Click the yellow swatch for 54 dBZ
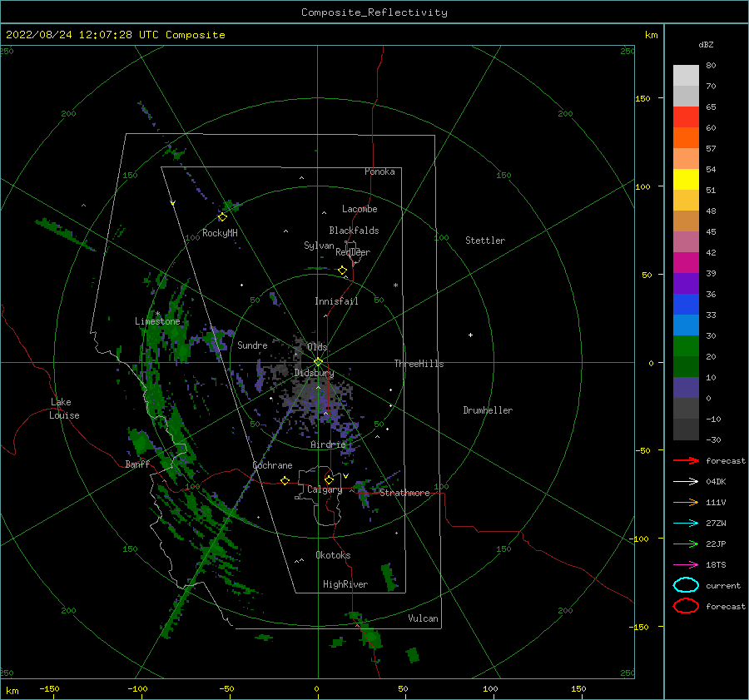This screenshot has height=700, width=749. [x=686, y=179]
